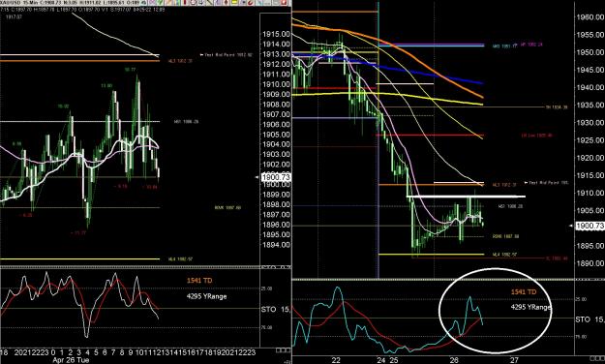Click the 1960.00 price on right axis

590,17
